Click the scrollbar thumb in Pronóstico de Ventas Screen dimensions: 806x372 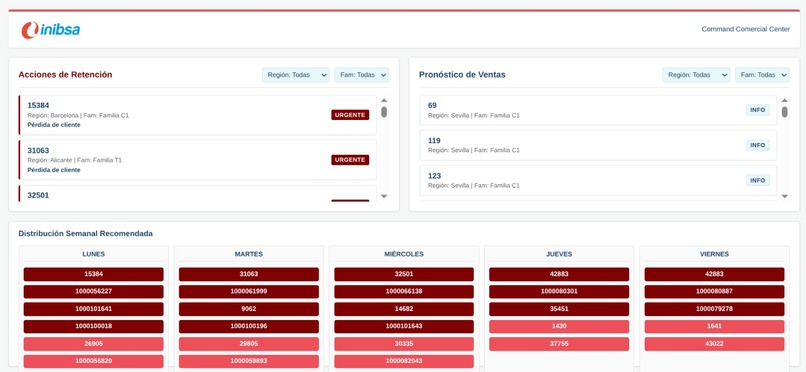(x=784, y=112)
